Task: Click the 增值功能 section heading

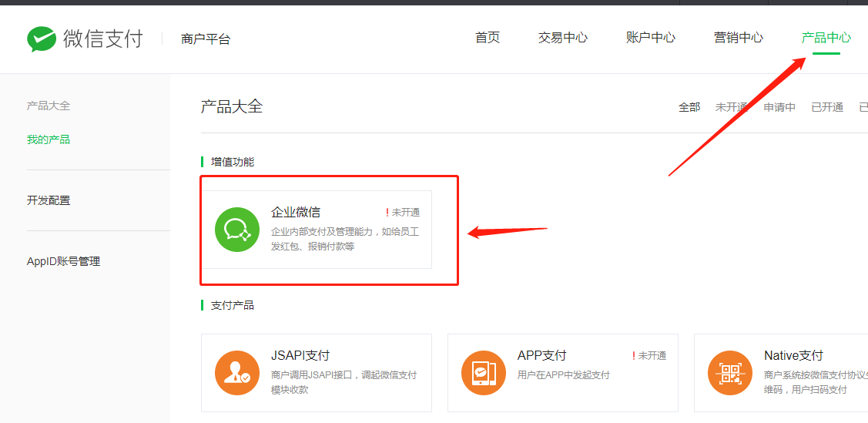Action: tap(233, 162)
